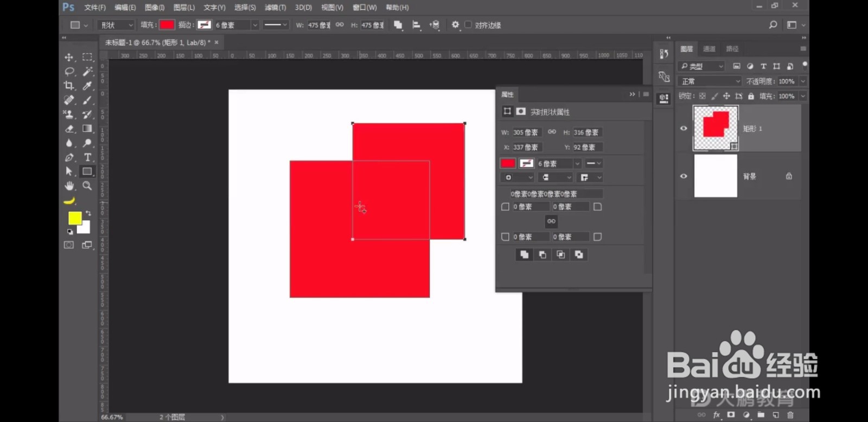Click Intersect Shape Areas button in Properties

561,254
